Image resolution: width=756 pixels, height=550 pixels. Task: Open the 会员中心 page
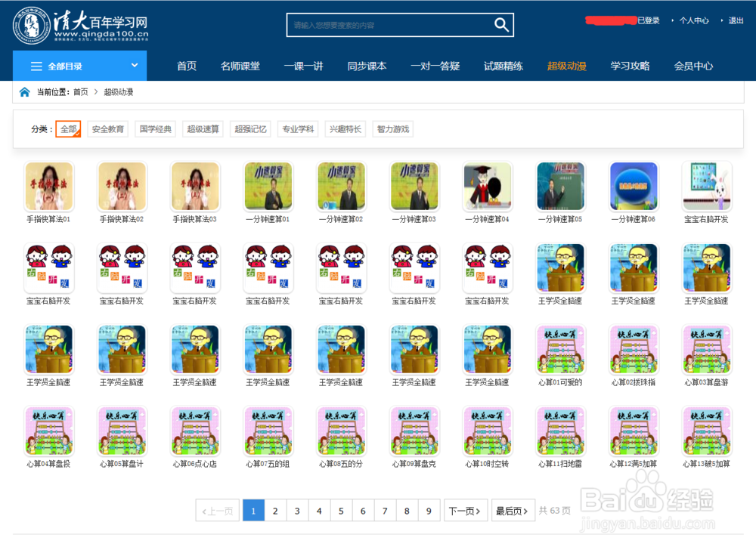pyautogui.click(x=693, y=66)
